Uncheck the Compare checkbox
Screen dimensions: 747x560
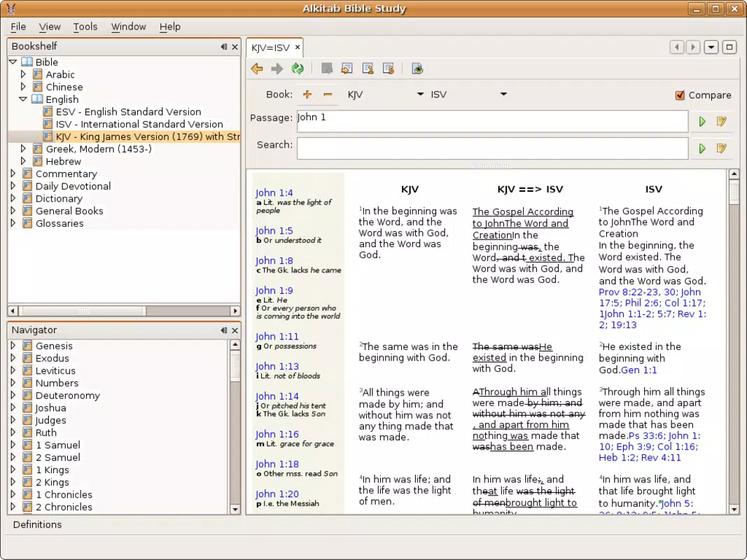(680, 95)
